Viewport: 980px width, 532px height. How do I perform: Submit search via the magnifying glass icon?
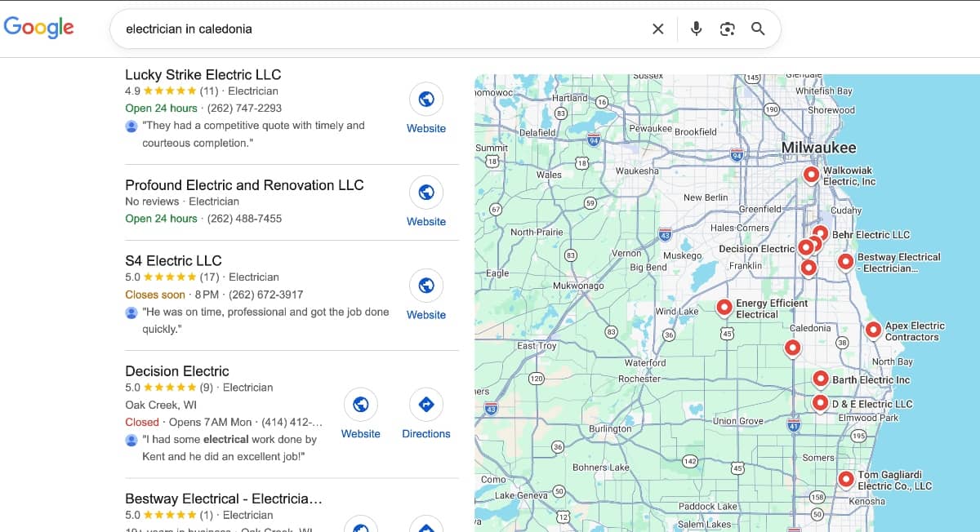coord(758,29)
